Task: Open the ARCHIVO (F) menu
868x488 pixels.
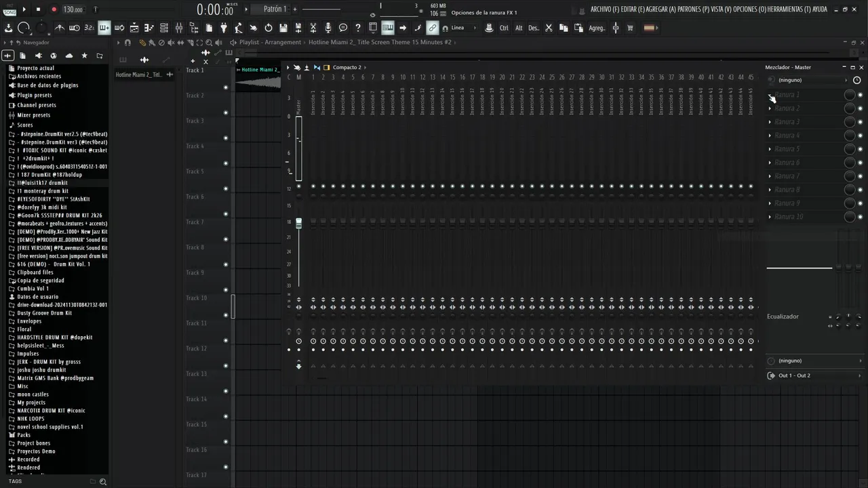Action: coord(605,9)
